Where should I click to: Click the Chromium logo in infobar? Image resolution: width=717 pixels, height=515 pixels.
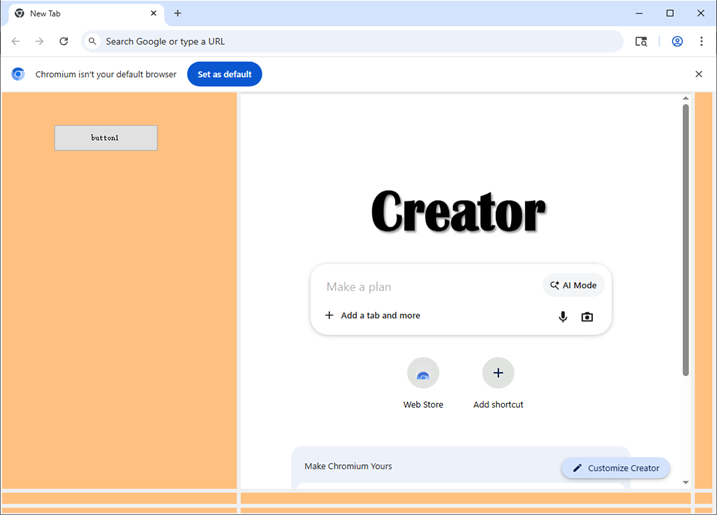[x=18, y=74]
